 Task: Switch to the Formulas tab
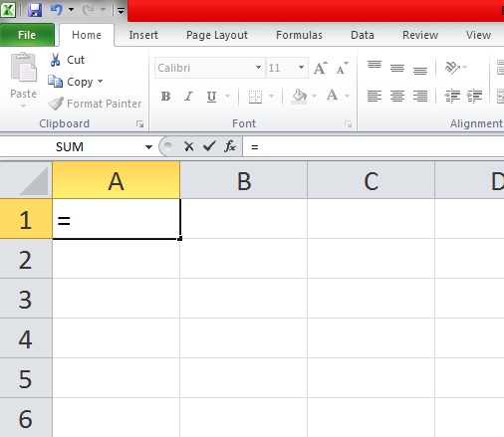(x=299, y=35)
